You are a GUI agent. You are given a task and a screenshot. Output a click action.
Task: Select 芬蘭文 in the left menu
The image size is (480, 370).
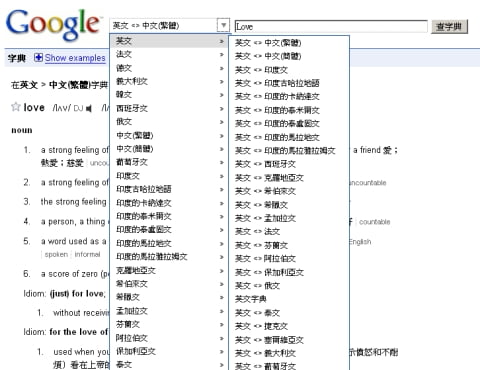pos(169,324)
